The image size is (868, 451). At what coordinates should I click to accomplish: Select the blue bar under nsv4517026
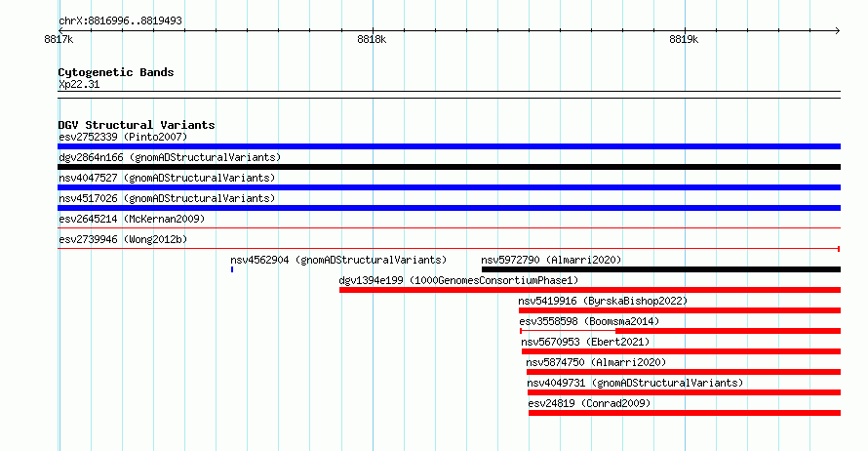coord(449,208)
